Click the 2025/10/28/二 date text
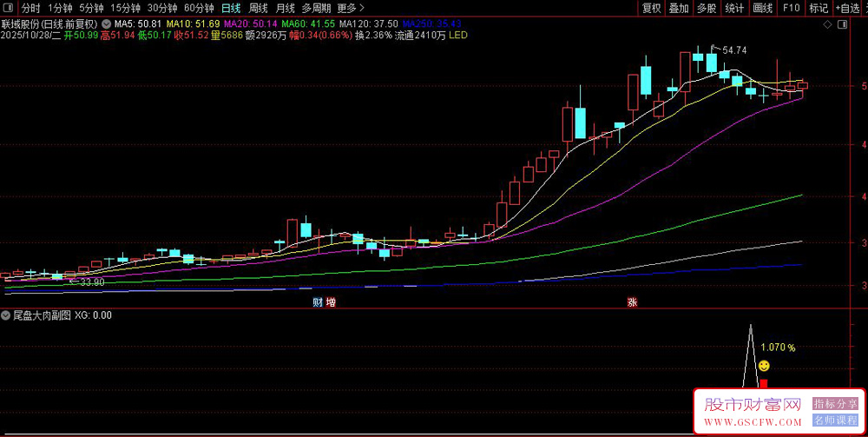The image size is (868, 437). pyautogui.click(x=30, y=35)
